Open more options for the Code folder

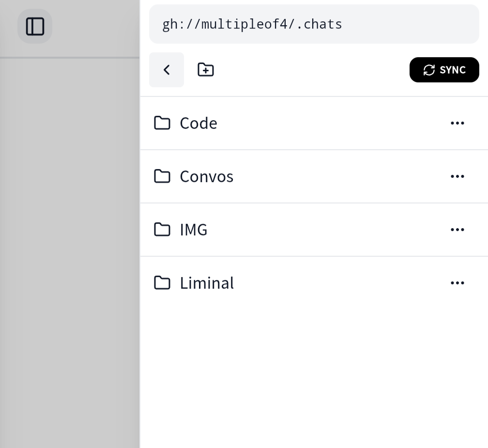pyautogui.click(x=457, y=123)
